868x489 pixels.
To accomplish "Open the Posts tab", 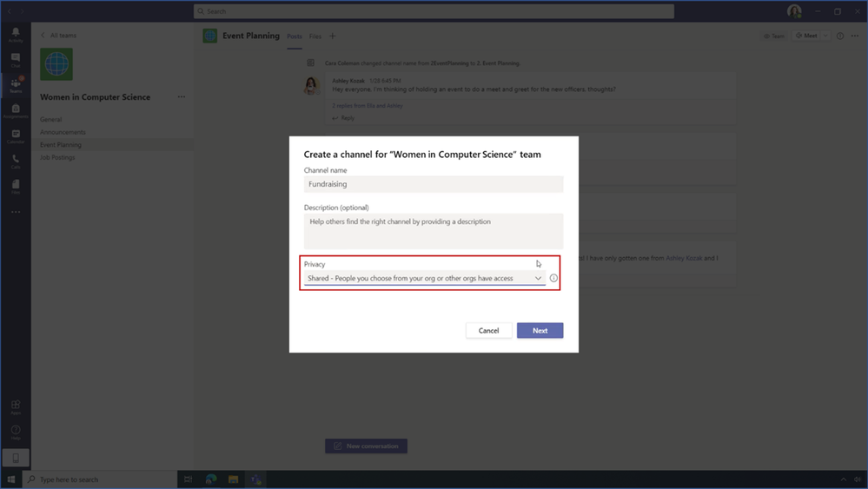I will 295,36.
